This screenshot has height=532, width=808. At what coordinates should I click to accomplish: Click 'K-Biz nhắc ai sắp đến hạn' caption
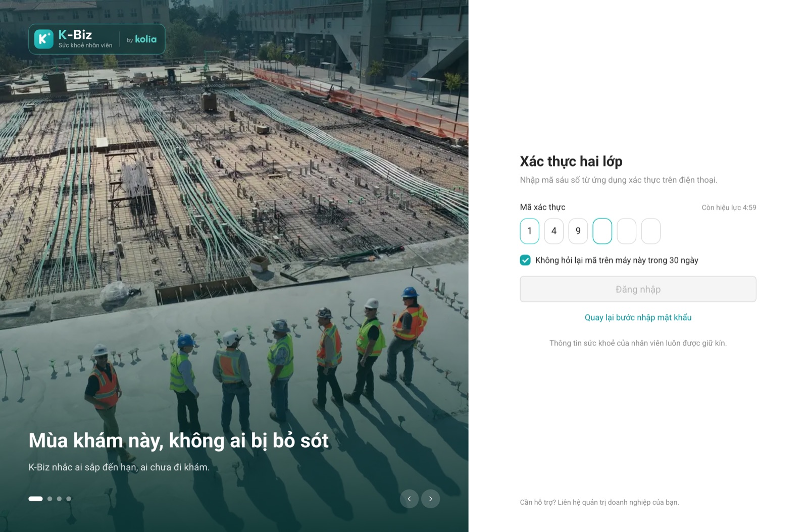pyautogui.click(x=119, y=467)
